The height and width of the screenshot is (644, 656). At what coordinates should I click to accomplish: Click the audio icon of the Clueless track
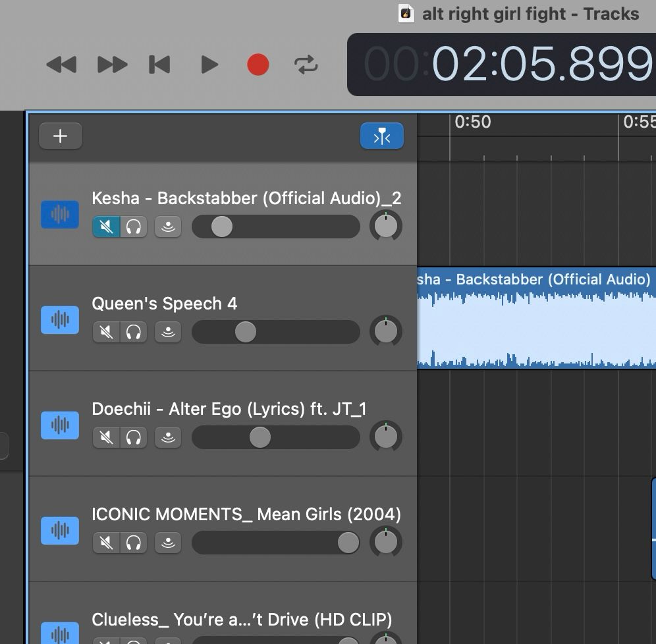pos(60,633)
